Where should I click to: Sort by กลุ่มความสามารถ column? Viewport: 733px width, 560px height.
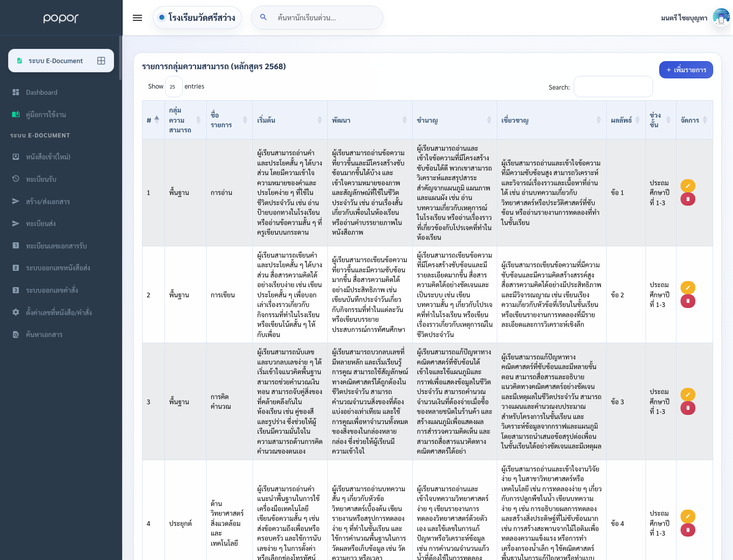click(185, 120)
